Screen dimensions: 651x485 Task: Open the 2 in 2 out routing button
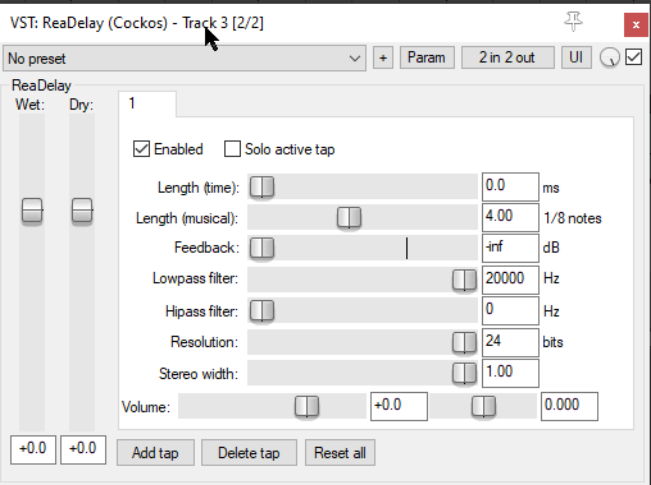pos(507,57)
